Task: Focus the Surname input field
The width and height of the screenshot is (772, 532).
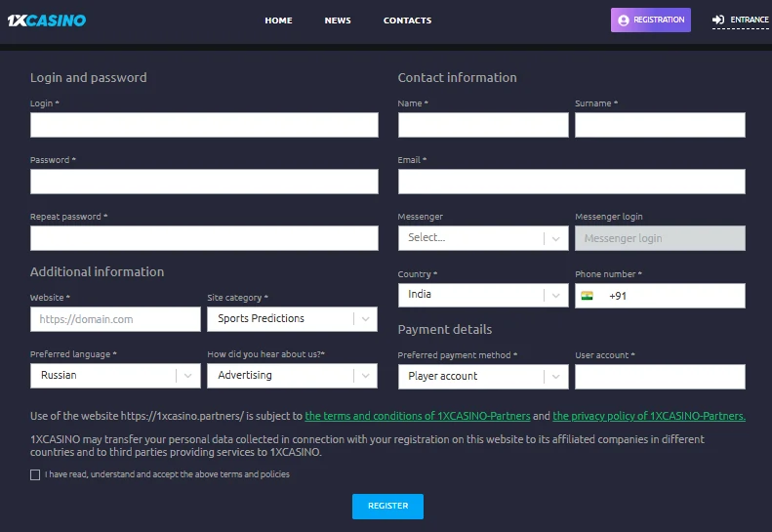Action: coord(660,125)
